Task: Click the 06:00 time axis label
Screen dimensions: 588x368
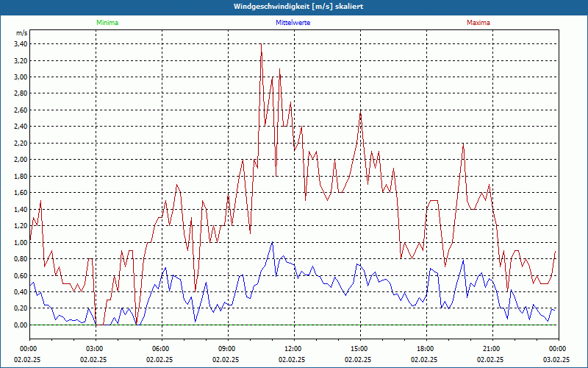Action: click(162, 349)
